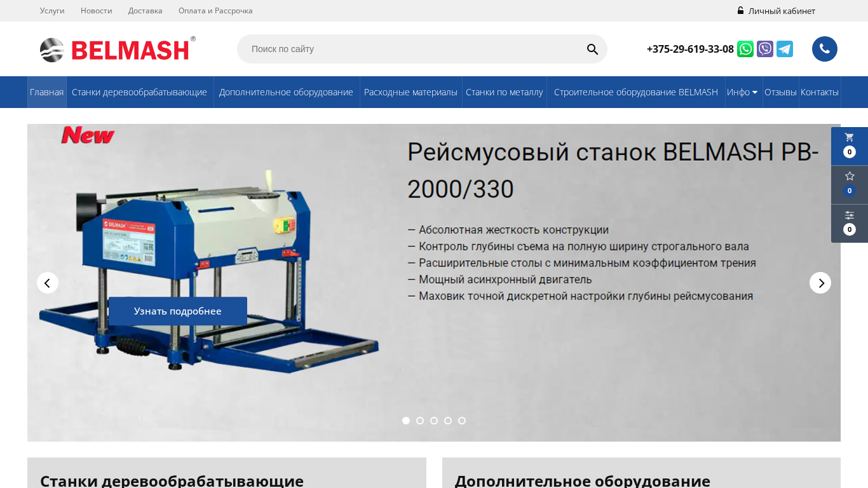Viewport: 868px width, 488px height.
Task: Open Viber chat icon
Action: [765, 49]
